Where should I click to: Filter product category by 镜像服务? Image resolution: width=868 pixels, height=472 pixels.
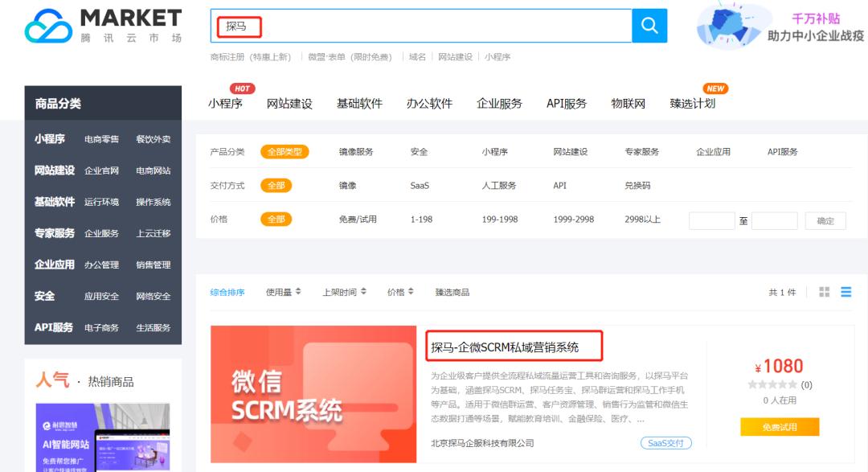356,152
